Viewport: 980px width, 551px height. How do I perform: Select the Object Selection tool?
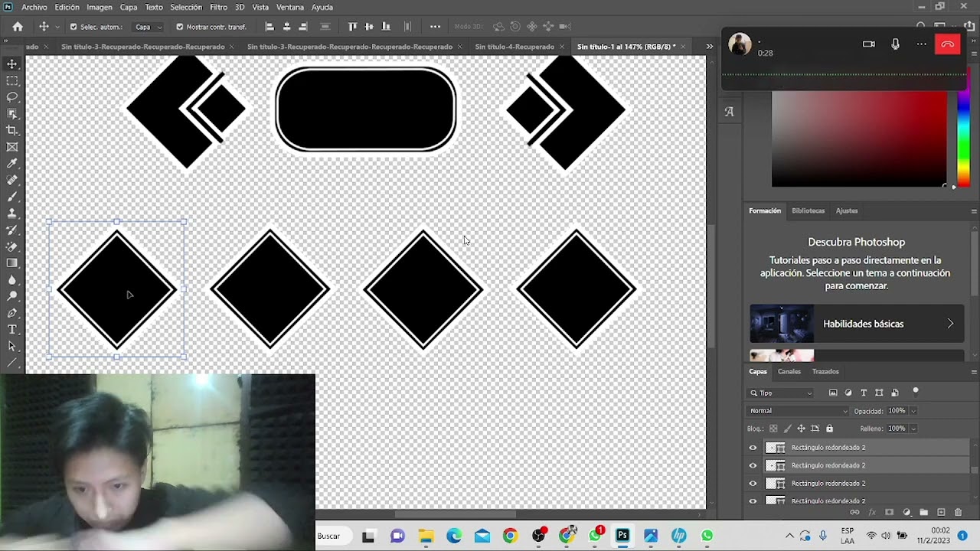click(12, 114)
